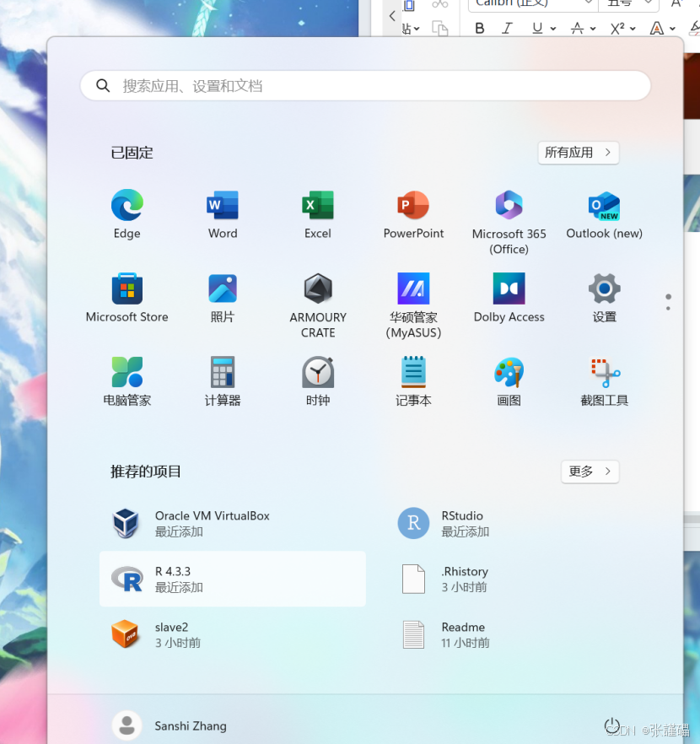Launch R 4.3.3 recommended item
The height and width of the screenshot is (744, 700).
coord(233,579)
